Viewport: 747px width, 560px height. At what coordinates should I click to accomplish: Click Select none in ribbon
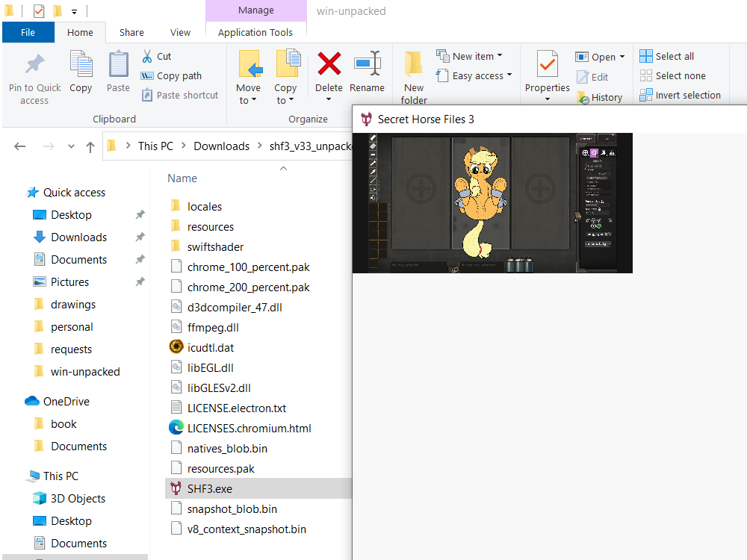click(x=673, y=75)
